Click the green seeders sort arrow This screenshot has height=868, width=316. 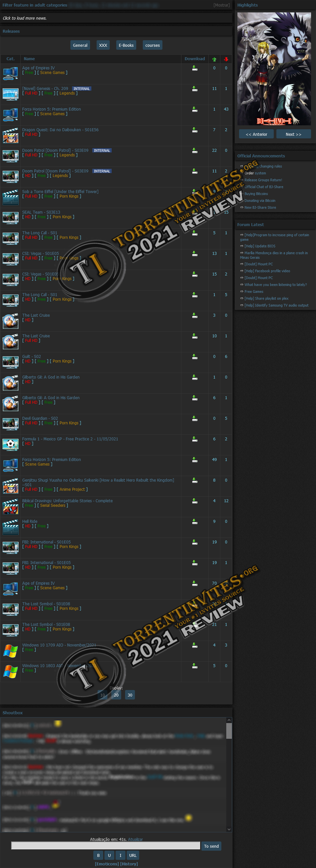click(x=214, y=59)
